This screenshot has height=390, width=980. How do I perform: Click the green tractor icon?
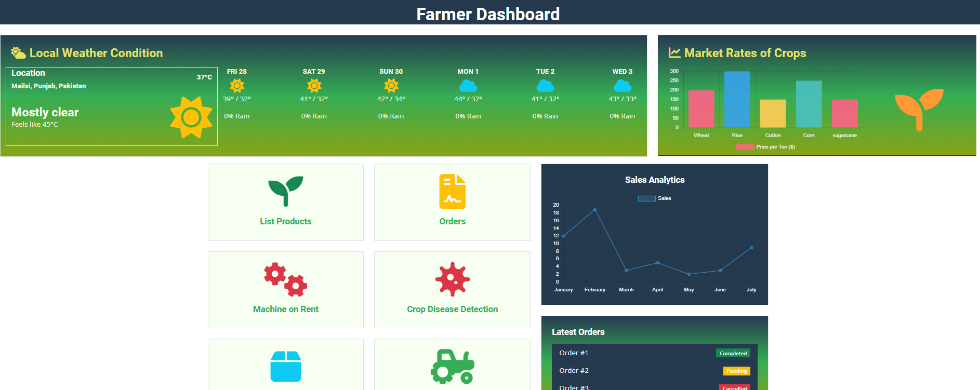pyautogui.click(x=452, y=366)
